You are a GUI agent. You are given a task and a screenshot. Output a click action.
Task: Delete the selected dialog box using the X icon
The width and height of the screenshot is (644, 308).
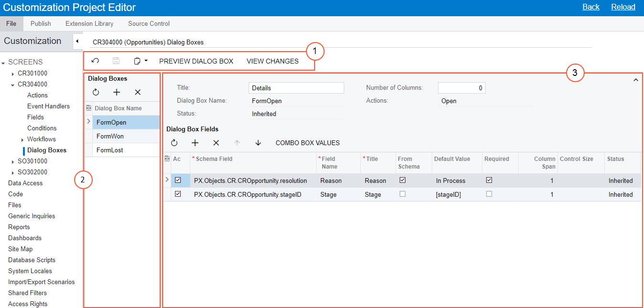137,92
